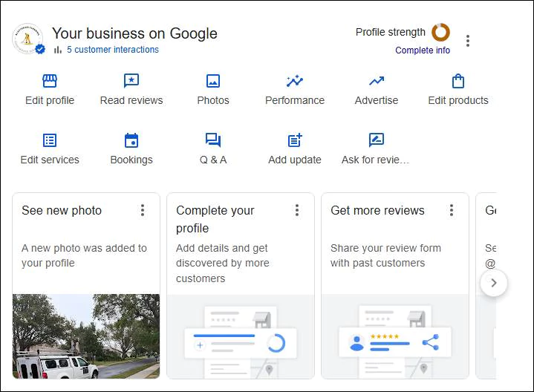Open the three-dot menu next to Profile strength
The width and height of the screenshot is (534, 392).
click(x=468, y=41)
